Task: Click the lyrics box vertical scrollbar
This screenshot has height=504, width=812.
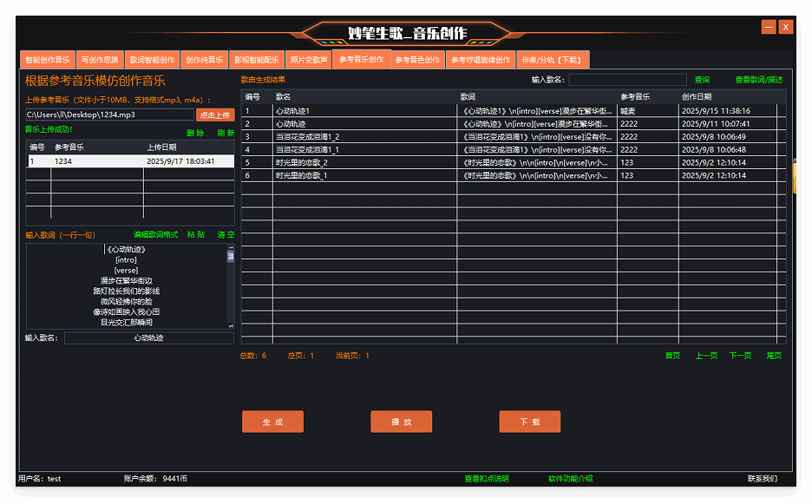Action: point(231,286)
